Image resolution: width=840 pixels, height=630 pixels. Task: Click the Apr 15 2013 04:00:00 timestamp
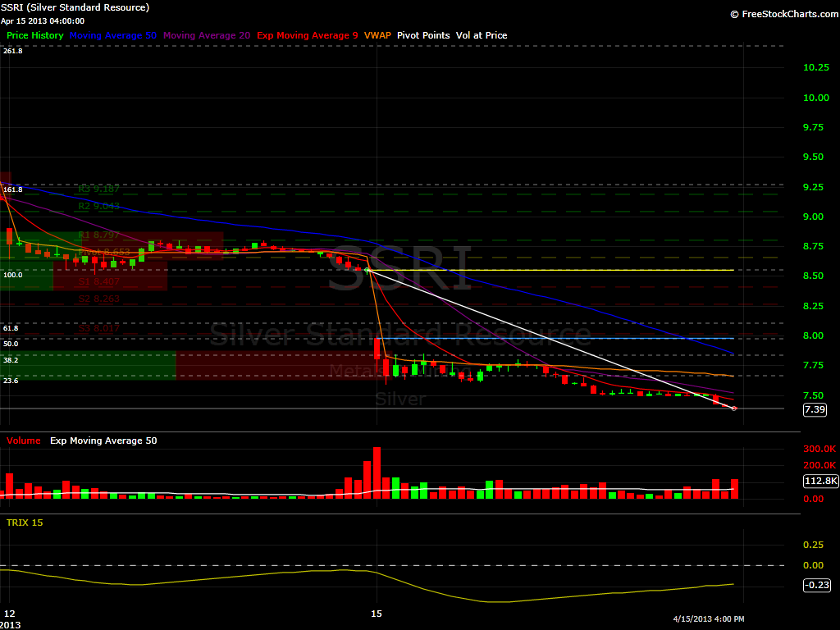[43, 21]
